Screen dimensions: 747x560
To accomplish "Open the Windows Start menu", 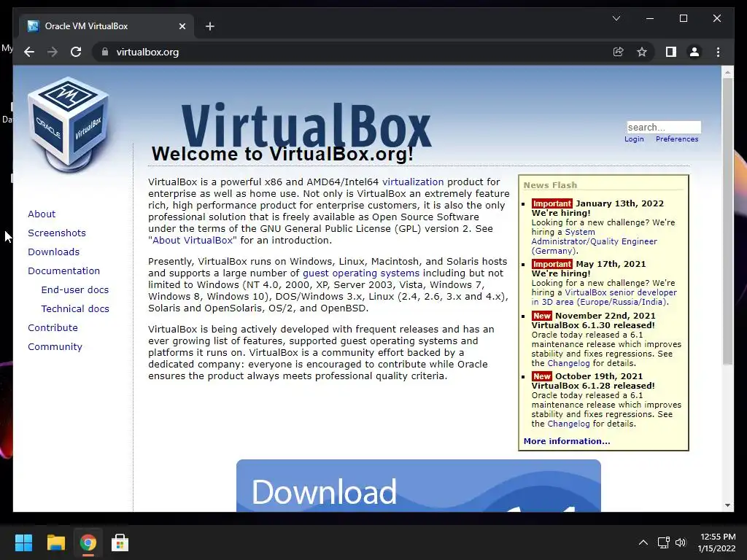I will click(x=23, y=542).
